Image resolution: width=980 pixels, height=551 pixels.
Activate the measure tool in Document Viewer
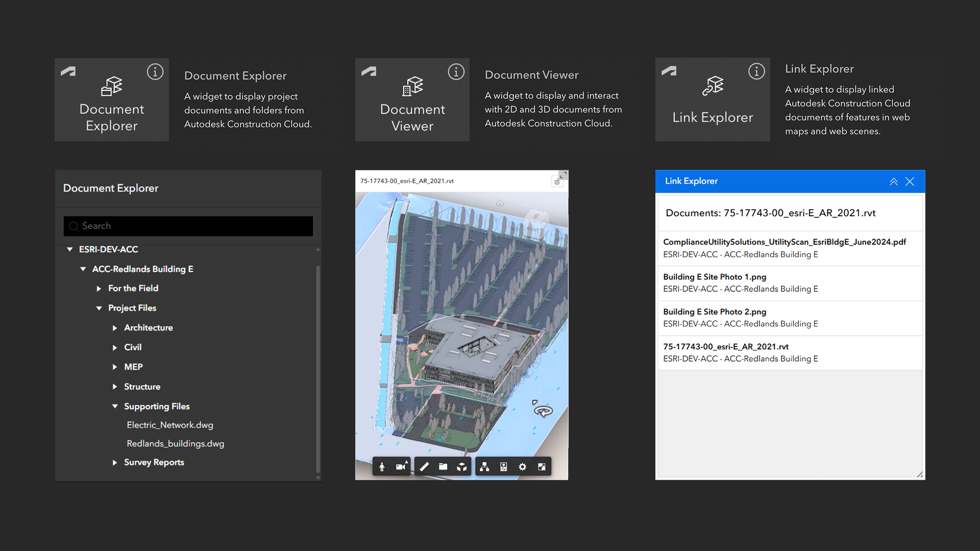424,466
